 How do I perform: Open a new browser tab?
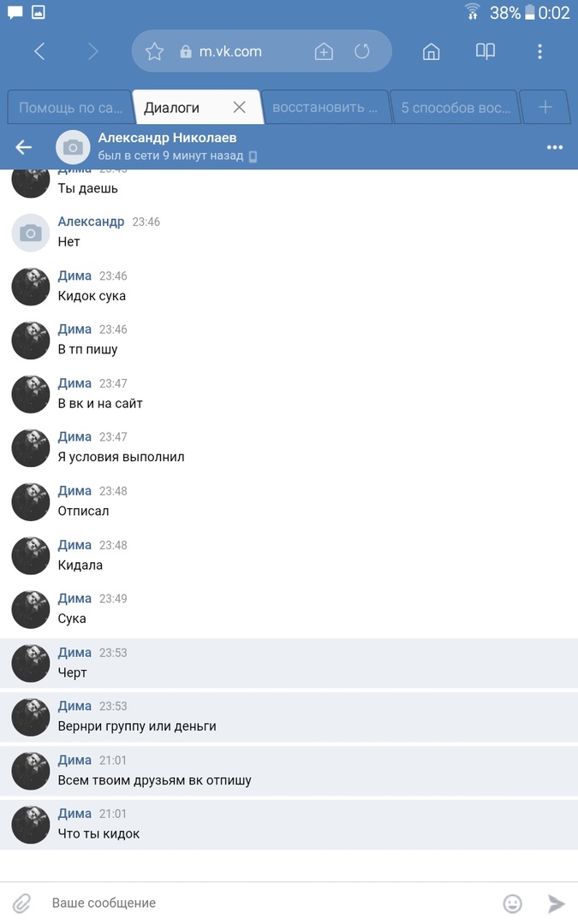545,107
